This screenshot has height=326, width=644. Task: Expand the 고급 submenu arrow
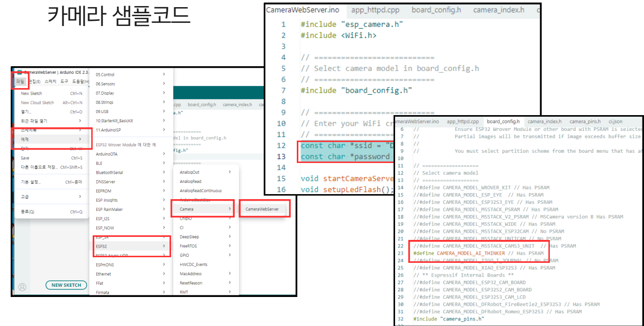[80, 197]
